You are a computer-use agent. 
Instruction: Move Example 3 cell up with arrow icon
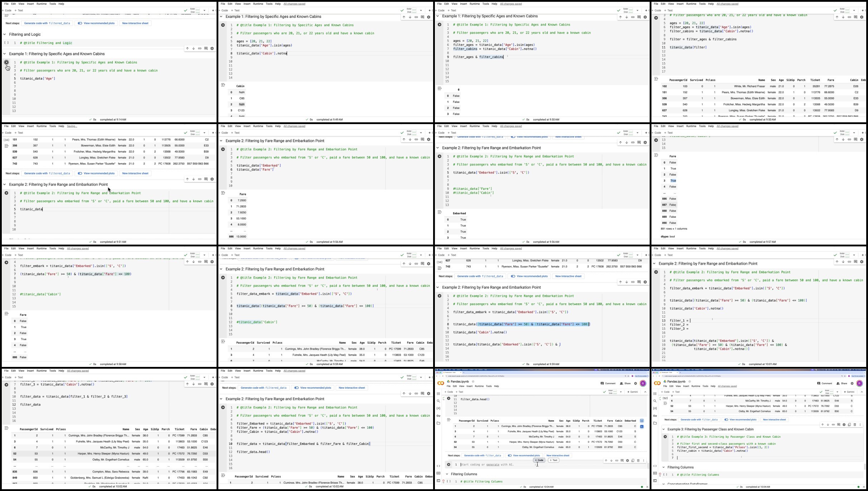(823, 424)
